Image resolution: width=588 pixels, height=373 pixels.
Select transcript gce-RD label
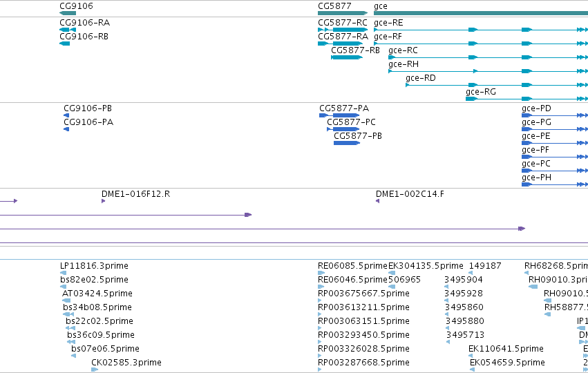421,78
